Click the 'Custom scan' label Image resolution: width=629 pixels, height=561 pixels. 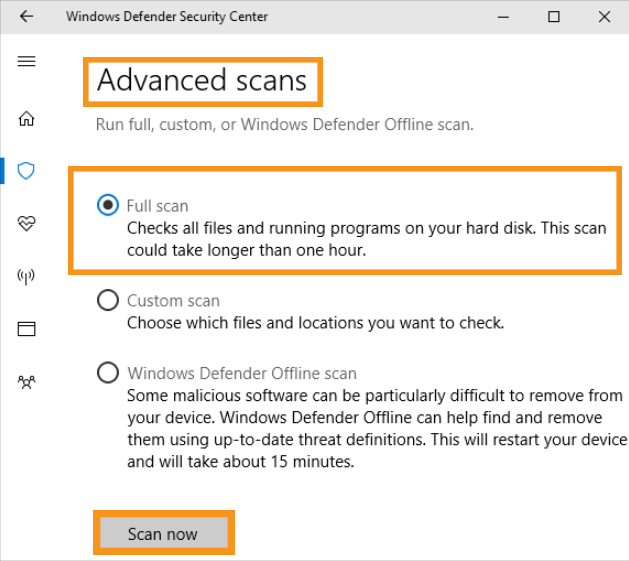point(173,301)
